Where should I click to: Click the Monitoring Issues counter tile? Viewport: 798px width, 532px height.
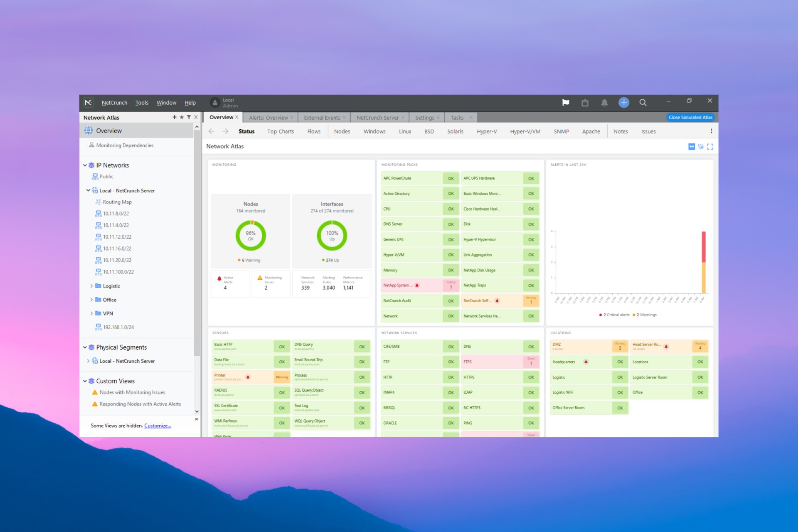(x=271, y=283)
